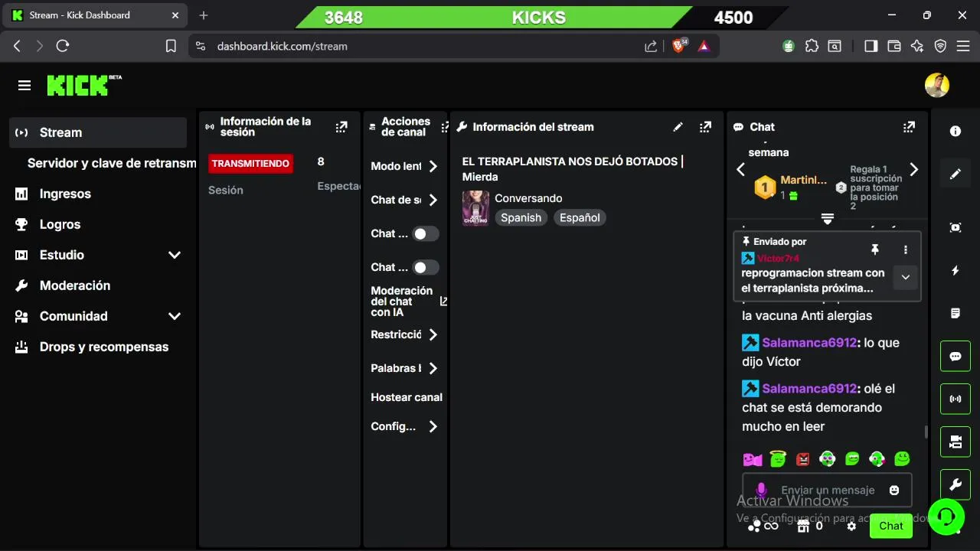980x551 pixels.
Task: Click username Salamanca6912 in 'lo que dijo Víctor'
Action: click(809, 343)
